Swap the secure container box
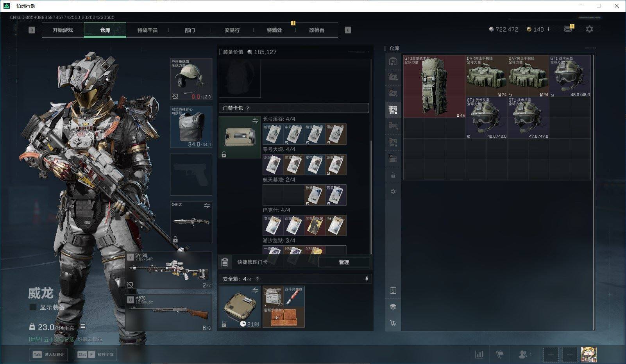This screenshot has width=626, height=364. [255, 290]
